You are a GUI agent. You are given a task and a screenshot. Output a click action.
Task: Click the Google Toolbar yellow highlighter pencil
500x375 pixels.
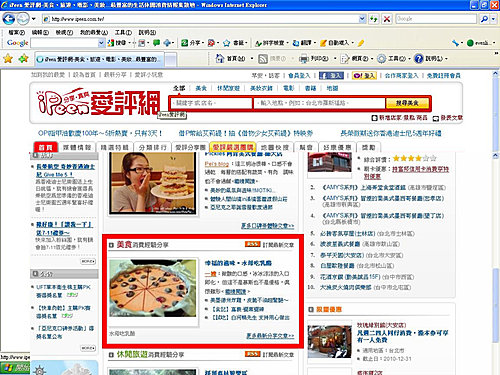(361, 43)
